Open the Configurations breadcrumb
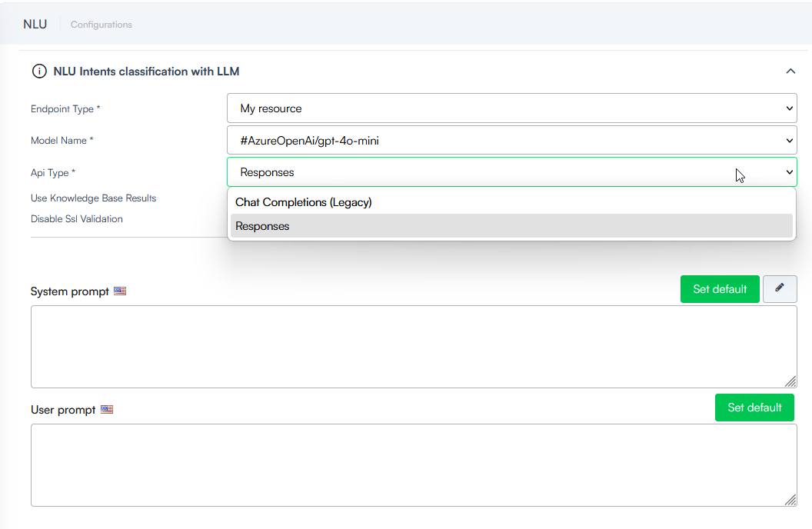 [101, 25]
